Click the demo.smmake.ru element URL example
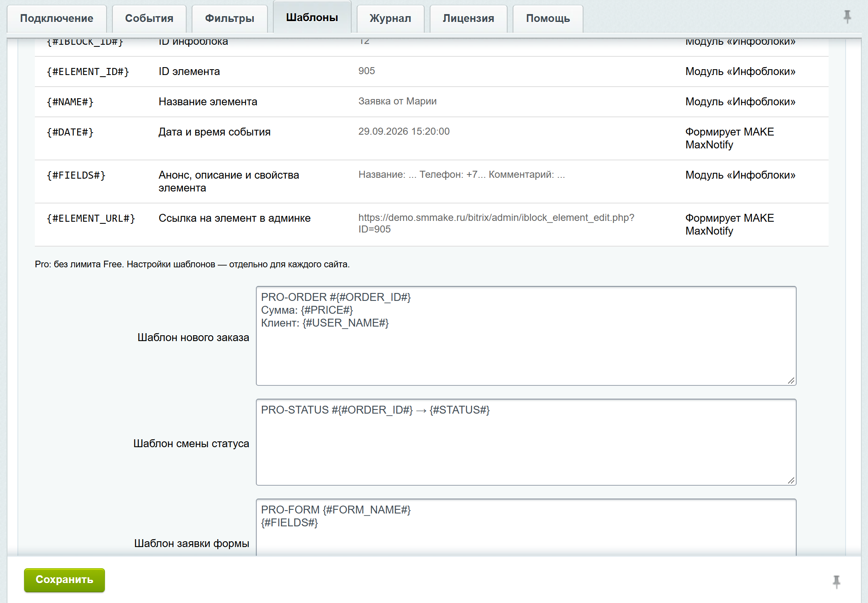Screen dimensions: 868x603 tap(496, 223)
